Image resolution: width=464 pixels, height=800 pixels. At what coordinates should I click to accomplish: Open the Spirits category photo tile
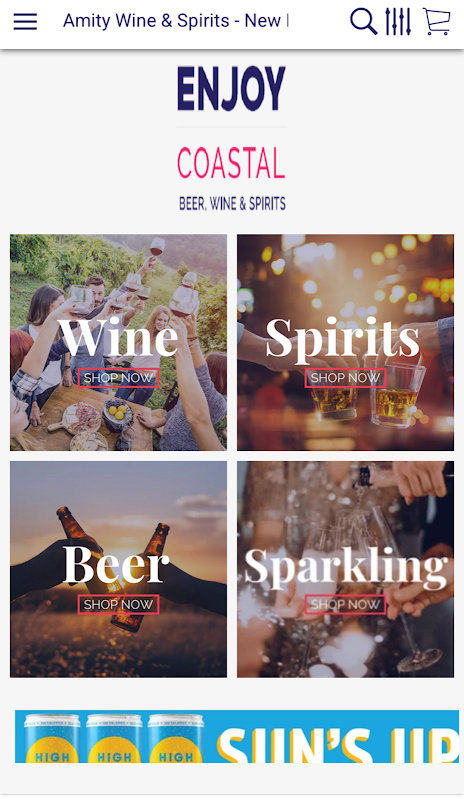345,342
